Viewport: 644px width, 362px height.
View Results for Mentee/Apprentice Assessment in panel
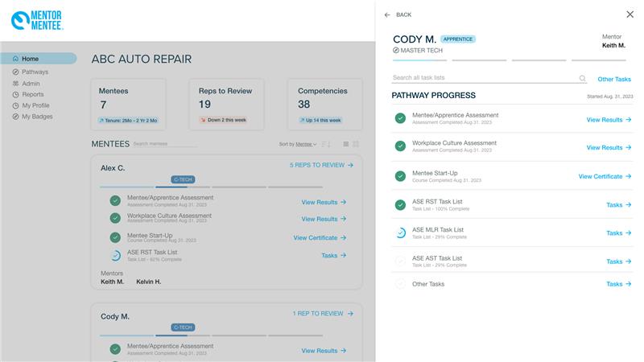click(609, 120)
